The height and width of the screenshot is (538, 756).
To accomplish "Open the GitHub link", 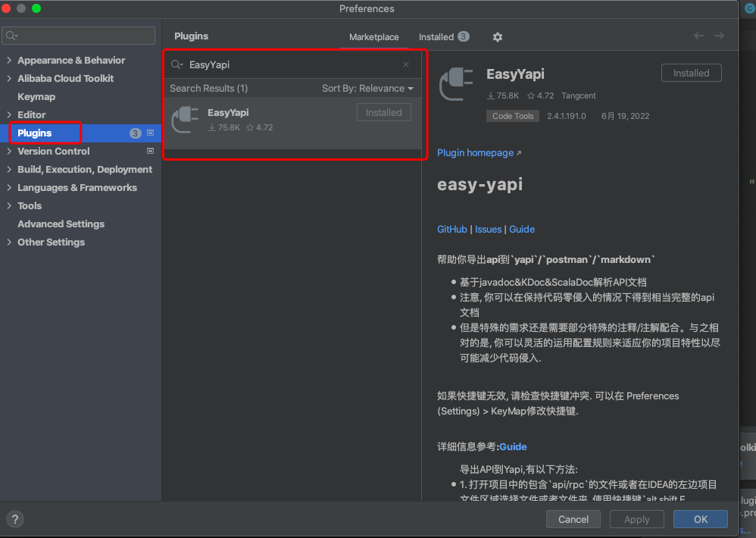I will click(451, 229).
